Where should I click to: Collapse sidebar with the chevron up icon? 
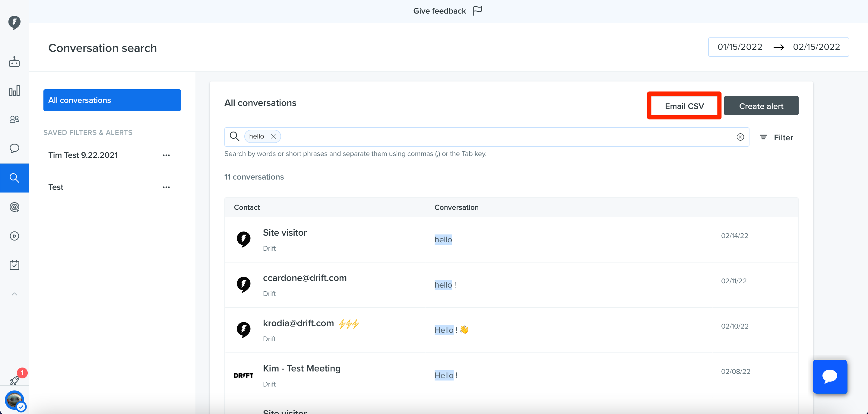(x=14, y=294)
